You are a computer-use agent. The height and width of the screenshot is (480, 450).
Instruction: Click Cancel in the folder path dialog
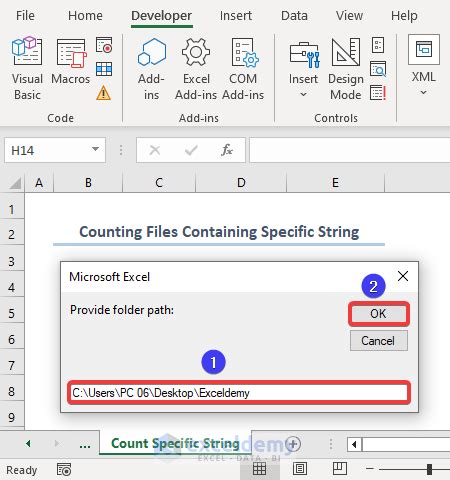[x=378, y=341]
